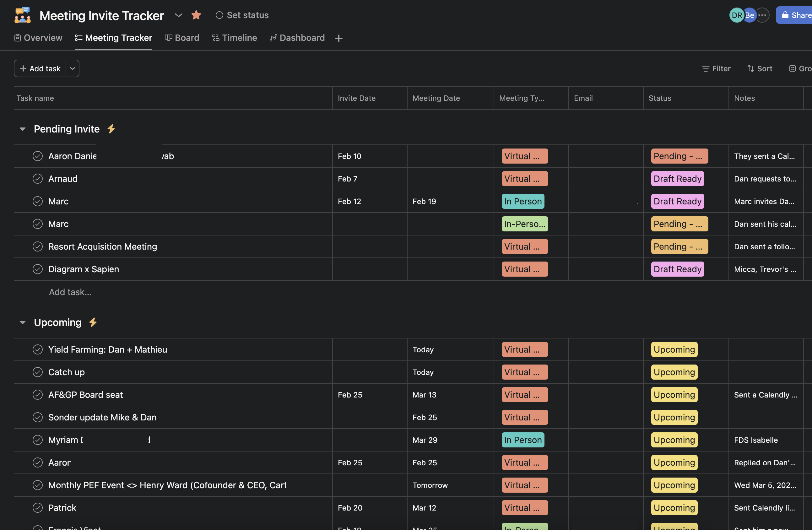The image size is (812, 530).
Task: Click the lightning bolt next to Upcoming
Action: pyautogui.click(x=93, y=322)
